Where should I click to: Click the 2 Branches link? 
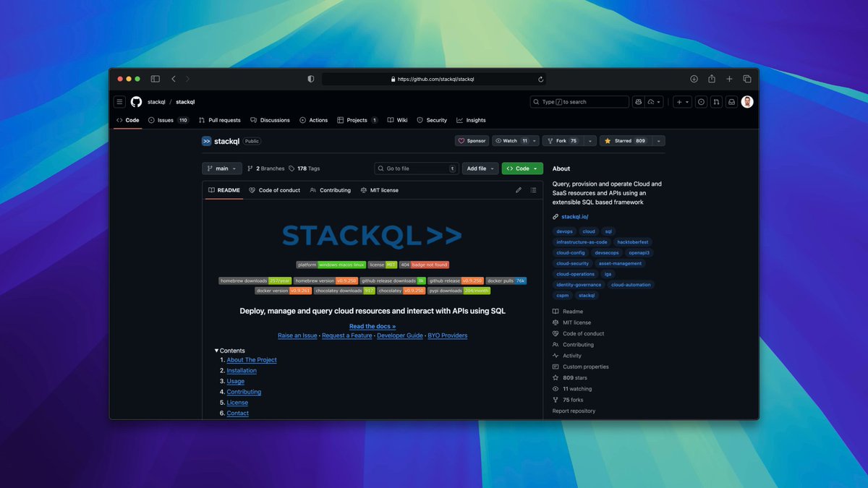[x=265, y=168]
